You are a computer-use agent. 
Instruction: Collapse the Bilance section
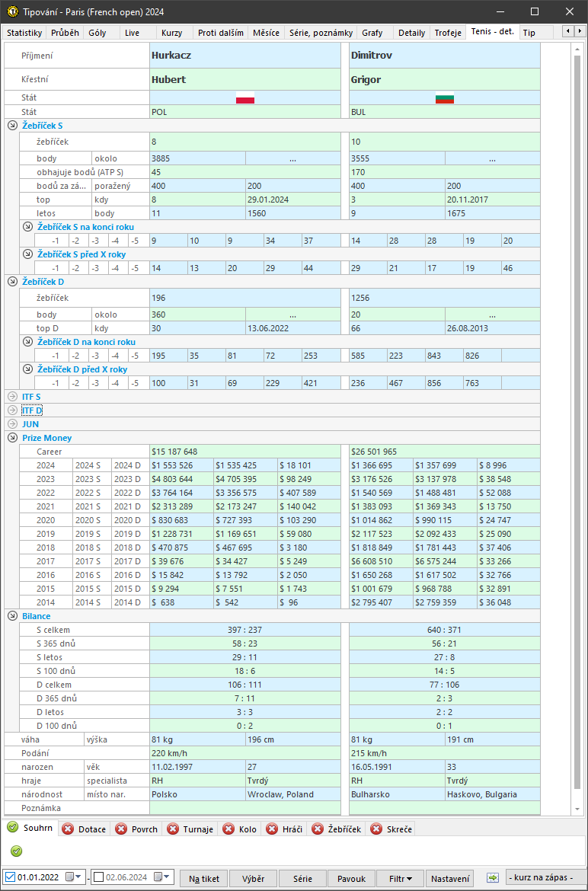[x=11, y=615]
